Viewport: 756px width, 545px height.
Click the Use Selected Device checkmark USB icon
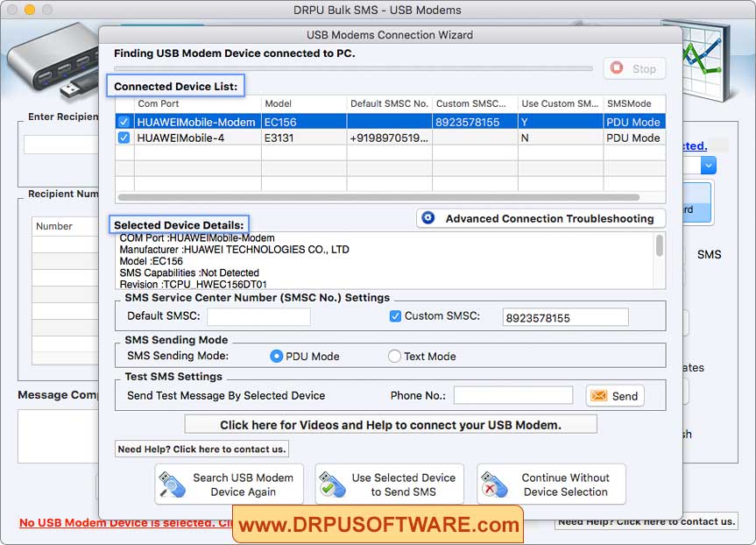point(332,485)
